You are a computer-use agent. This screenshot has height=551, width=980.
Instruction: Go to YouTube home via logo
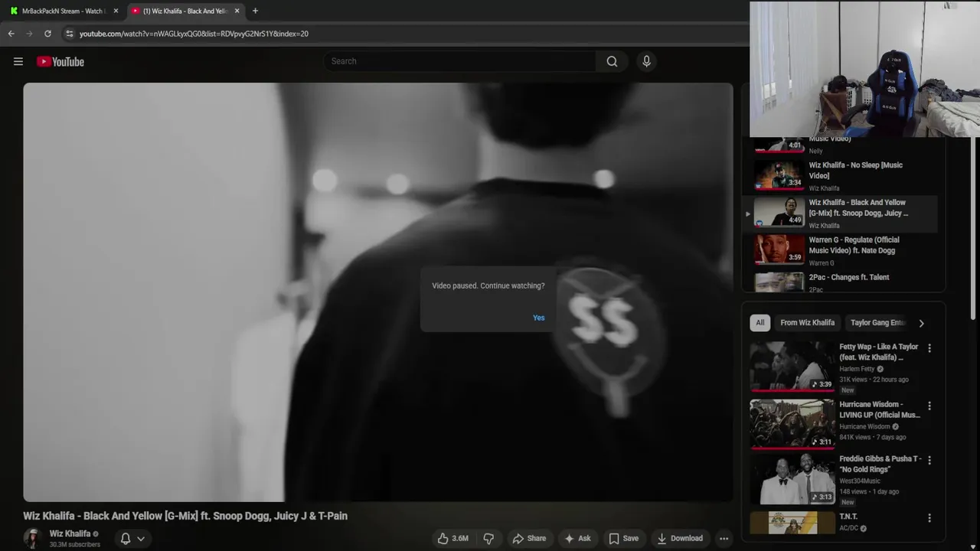tap(60, 61)
